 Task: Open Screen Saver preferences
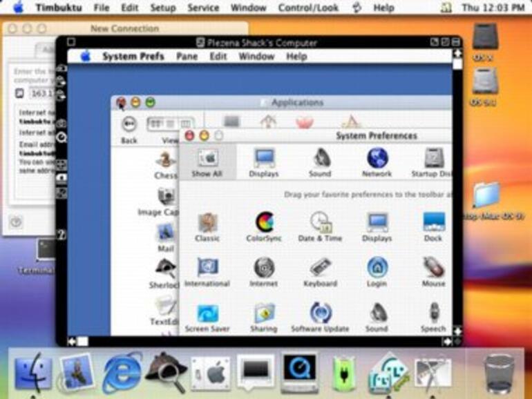click(x=207, y=318)
